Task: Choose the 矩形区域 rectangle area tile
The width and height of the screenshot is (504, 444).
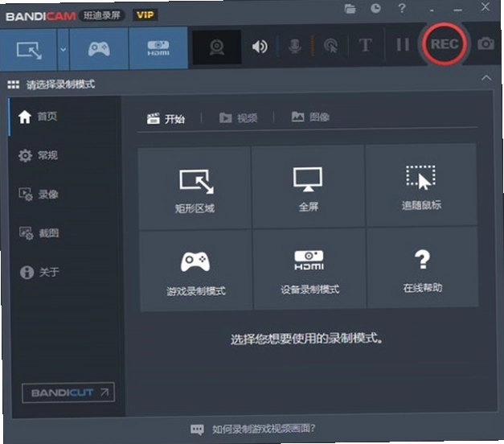Action: click(195, 188)
